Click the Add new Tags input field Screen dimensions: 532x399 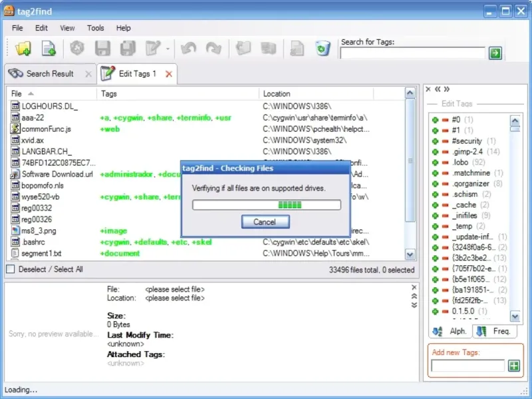coord(468,366)
